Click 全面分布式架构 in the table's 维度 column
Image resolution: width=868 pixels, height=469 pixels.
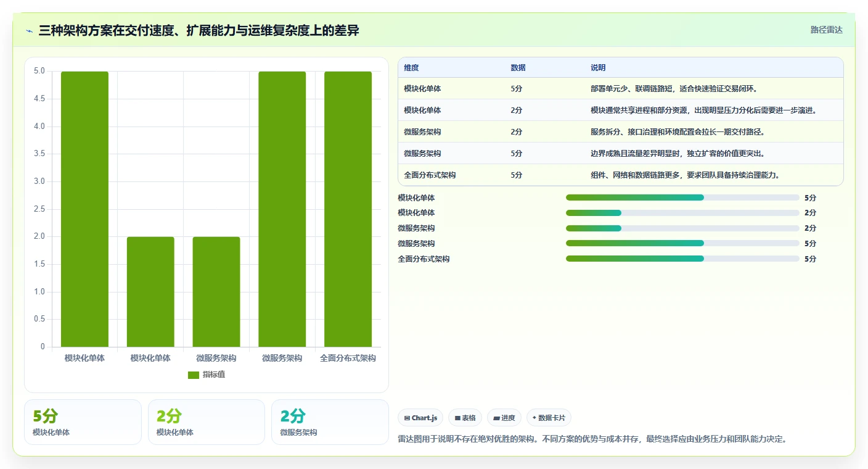(x=430, y=175)
